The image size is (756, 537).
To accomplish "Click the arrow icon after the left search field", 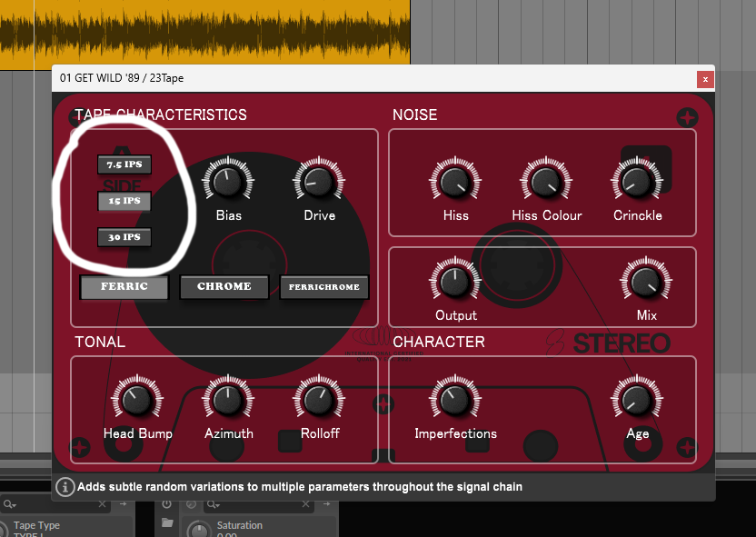I will point(124,504).
